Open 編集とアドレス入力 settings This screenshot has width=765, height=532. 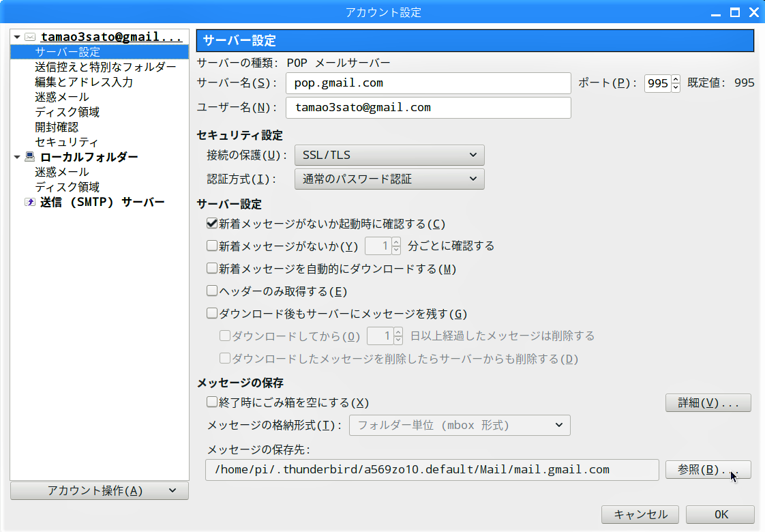[x=84, y=82]
